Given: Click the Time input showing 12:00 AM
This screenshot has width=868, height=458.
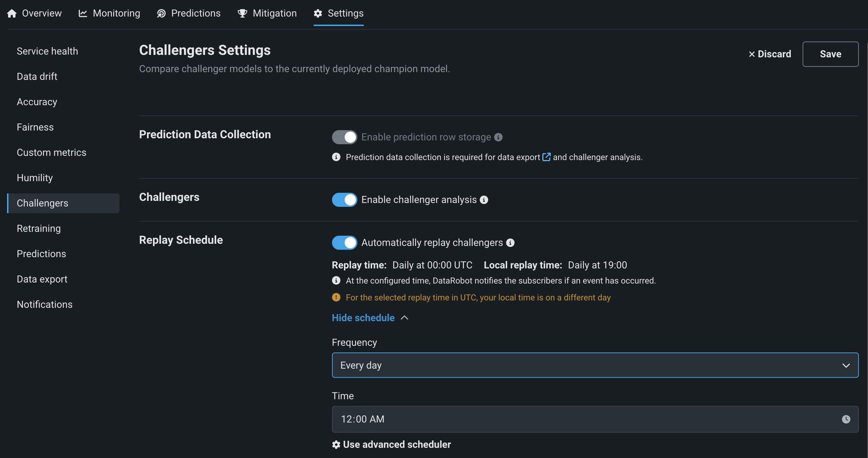Looking at the screenshot, I should pyautogui.click(x=584, y=419).
